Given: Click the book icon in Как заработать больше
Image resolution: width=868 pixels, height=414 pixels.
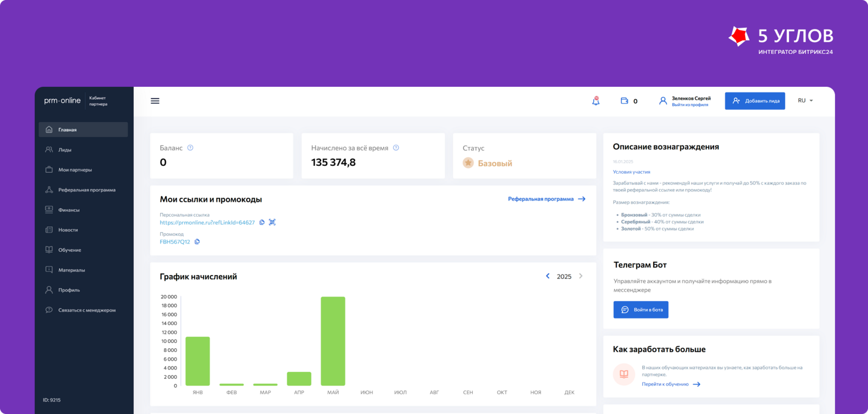Looking at the screenshot, I should (x=624, y=374).
